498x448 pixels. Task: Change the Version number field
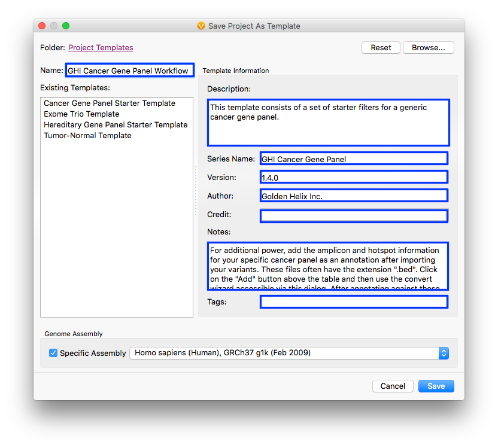coord(353,176)
